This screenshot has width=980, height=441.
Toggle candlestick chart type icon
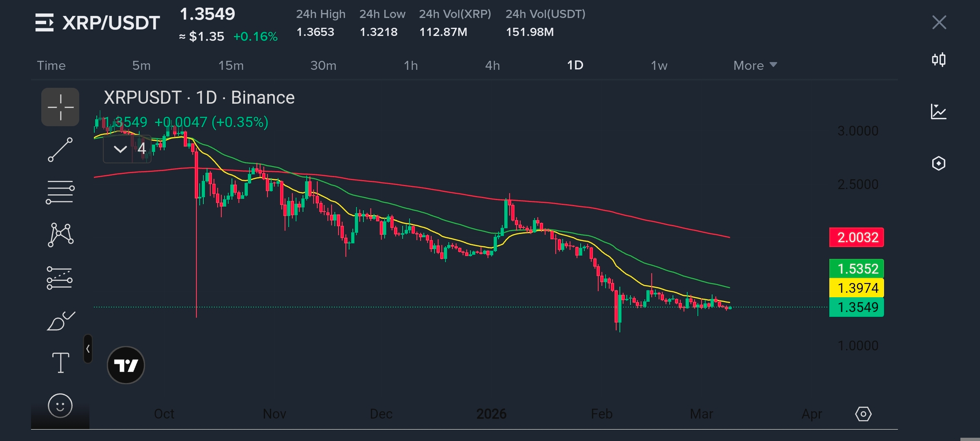coord(939,60)
